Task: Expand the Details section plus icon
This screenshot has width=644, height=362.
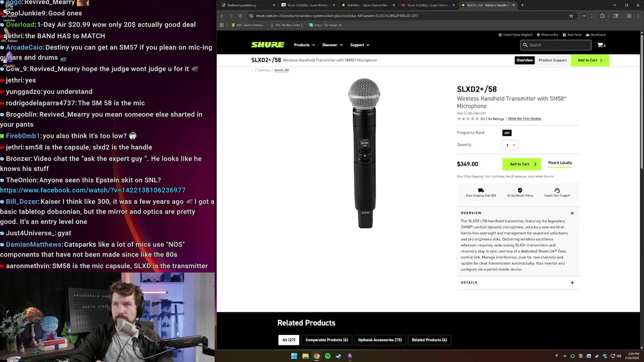Action: pyautogui.click(x=572, y=283)
